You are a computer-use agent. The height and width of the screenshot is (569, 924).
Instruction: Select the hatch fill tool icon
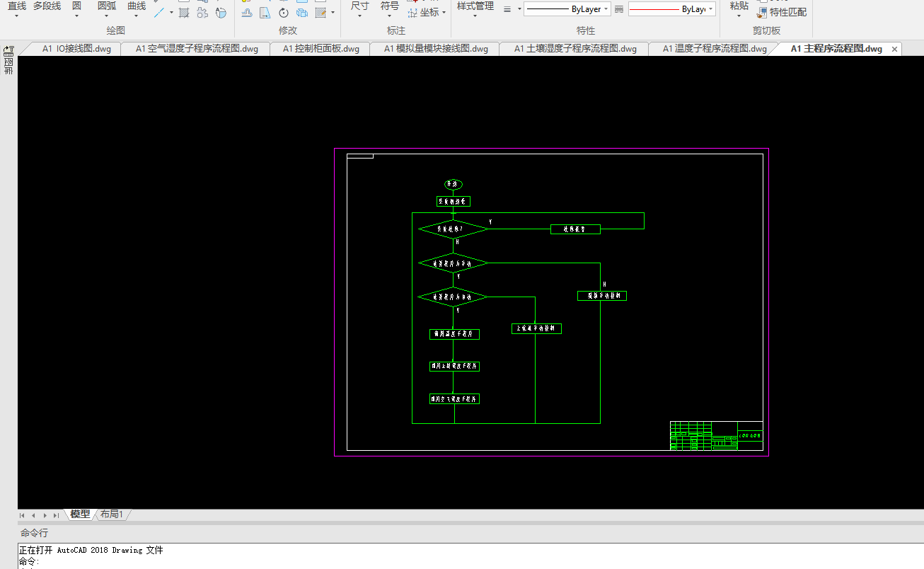[x=184, y=13]
